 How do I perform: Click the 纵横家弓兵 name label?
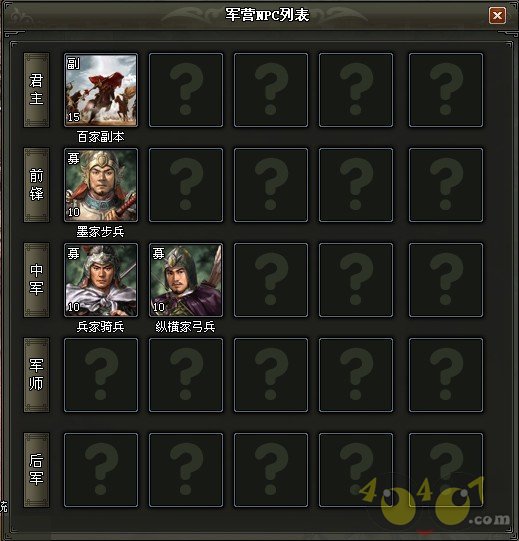point(185,327)
